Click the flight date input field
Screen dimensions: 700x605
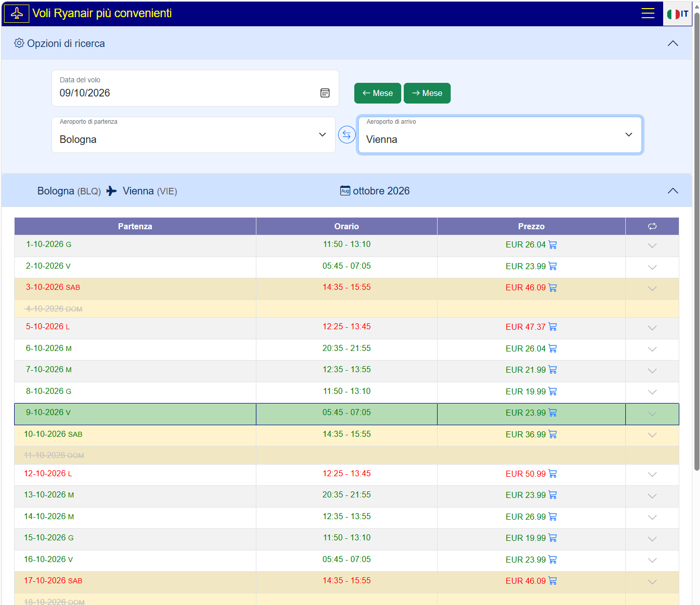195,88
